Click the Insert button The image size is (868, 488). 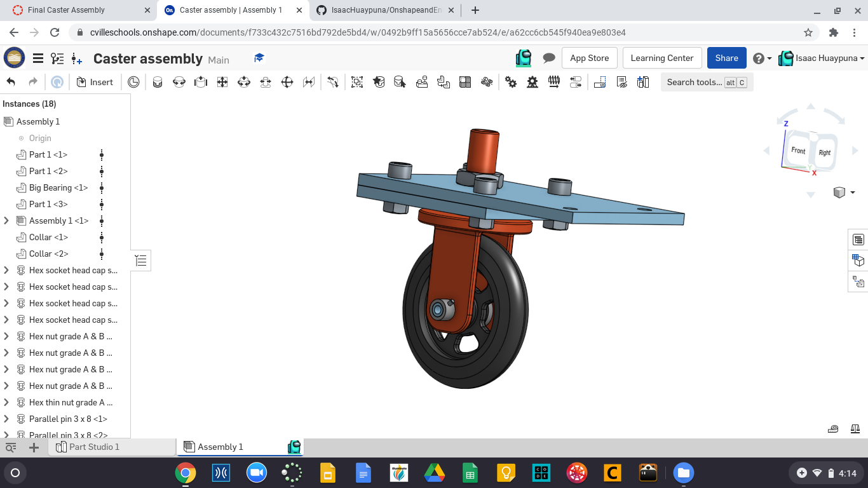95,82
